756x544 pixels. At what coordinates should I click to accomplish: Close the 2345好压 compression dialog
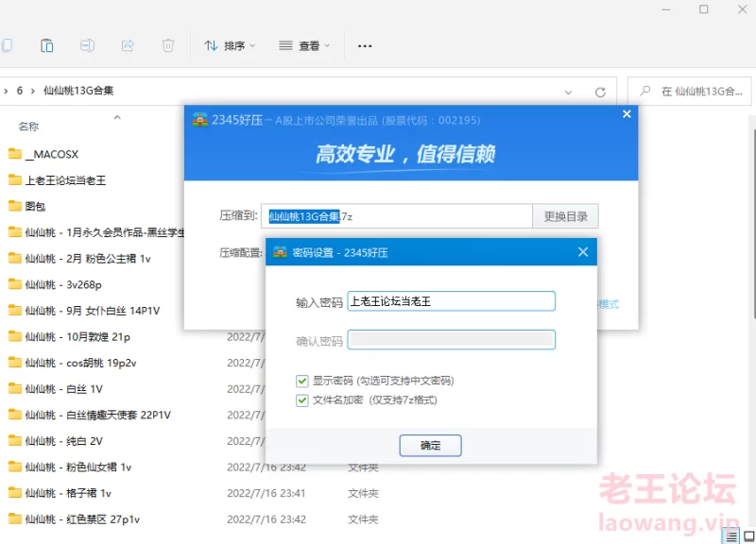pos(627,114)
